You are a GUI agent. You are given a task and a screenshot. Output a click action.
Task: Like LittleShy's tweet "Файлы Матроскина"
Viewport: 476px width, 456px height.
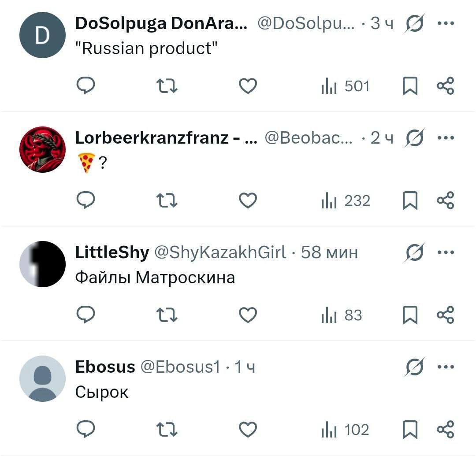(248, 315)
